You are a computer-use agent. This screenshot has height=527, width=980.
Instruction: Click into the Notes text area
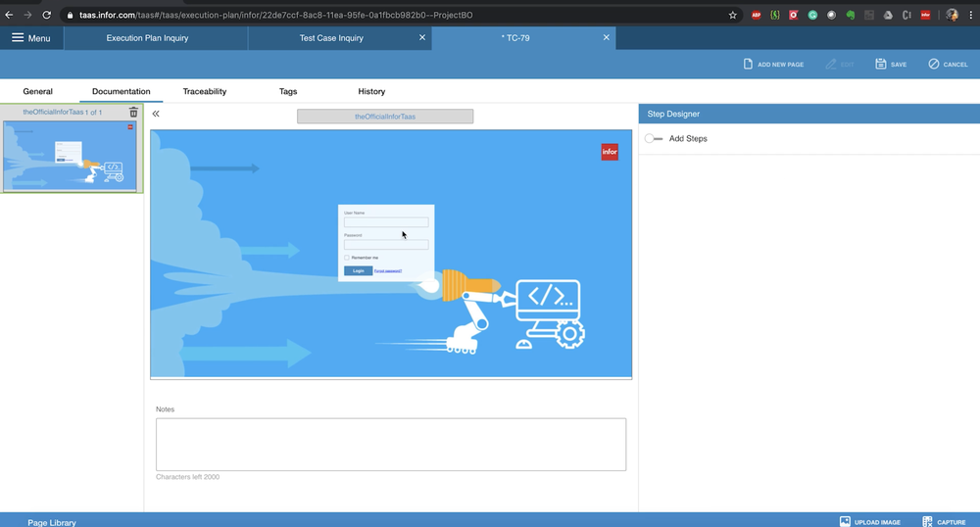click(391, 445)
